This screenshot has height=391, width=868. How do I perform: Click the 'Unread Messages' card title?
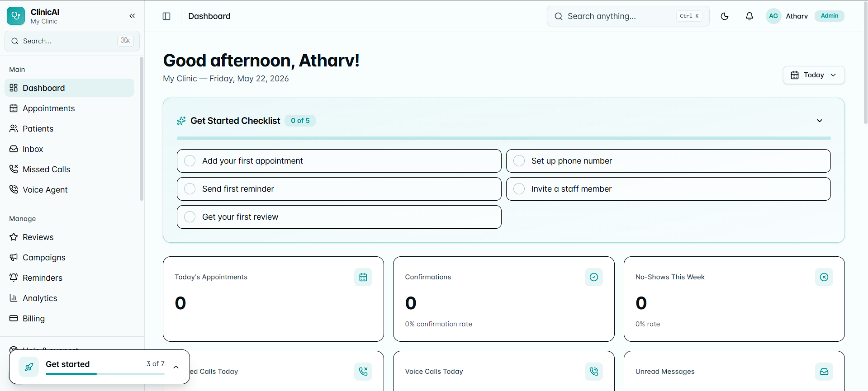tap(664, 372)
